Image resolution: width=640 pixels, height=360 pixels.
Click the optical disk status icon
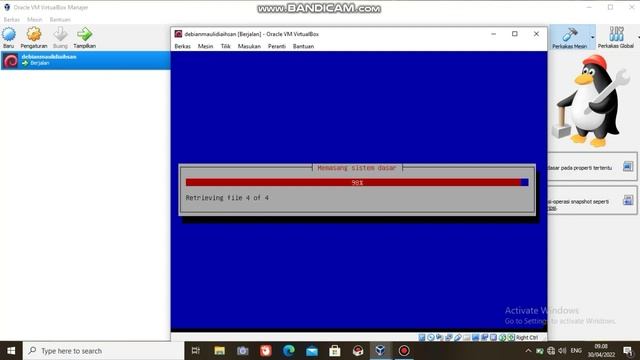click(431, 338)
